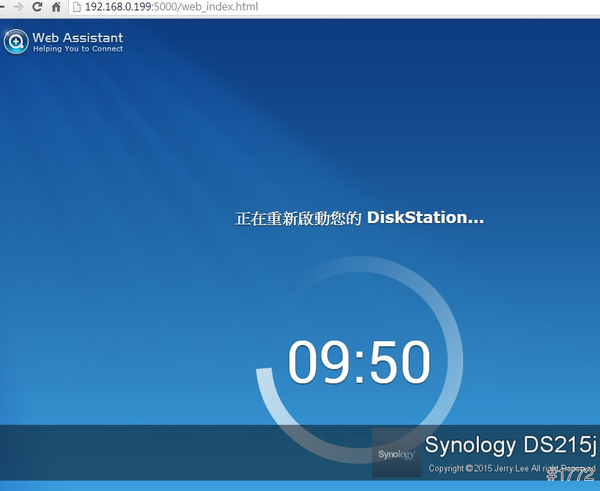The width and height of the screenshot is (600, 491).
Task: Click the minutes digits of the timer
Action: [x=319, y=362]
